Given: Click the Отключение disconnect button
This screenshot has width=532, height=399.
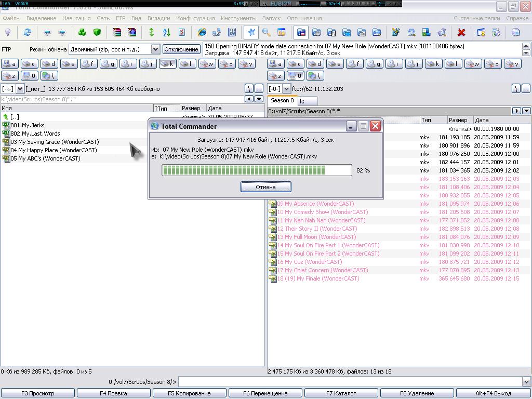Looking at the screenshot, I should (x=181, y=49).
